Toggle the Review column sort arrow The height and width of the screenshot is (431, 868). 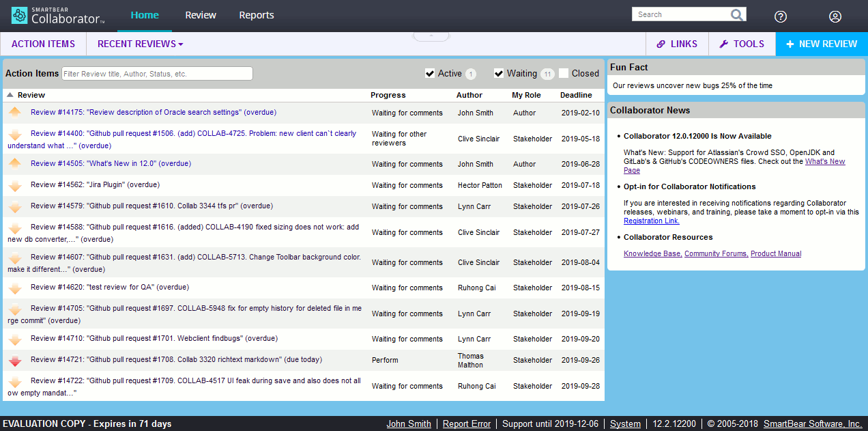pyautogui.click(x=9, y=95)
